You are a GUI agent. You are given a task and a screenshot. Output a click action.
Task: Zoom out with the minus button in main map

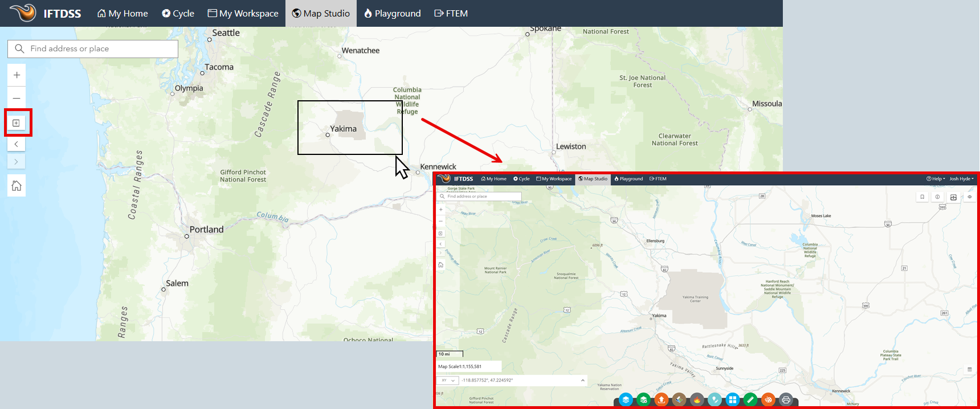tap(17, 98)
